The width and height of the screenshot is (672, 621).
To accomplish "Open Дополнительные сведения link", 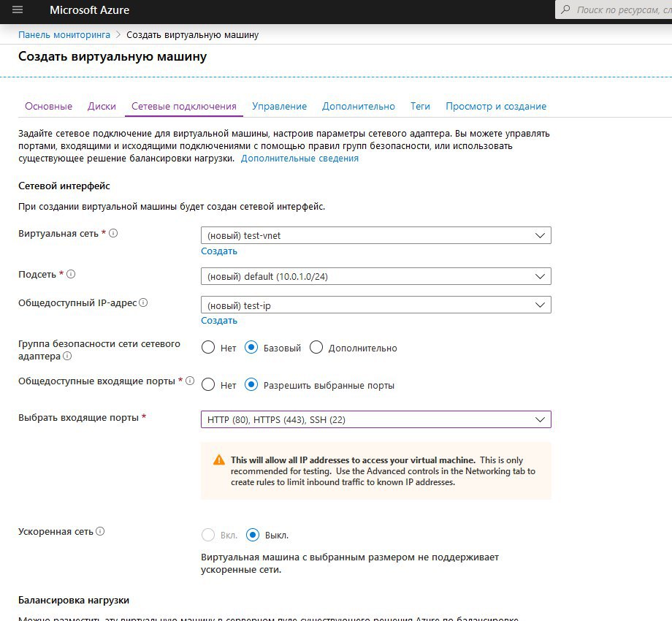I will point(299,158).
